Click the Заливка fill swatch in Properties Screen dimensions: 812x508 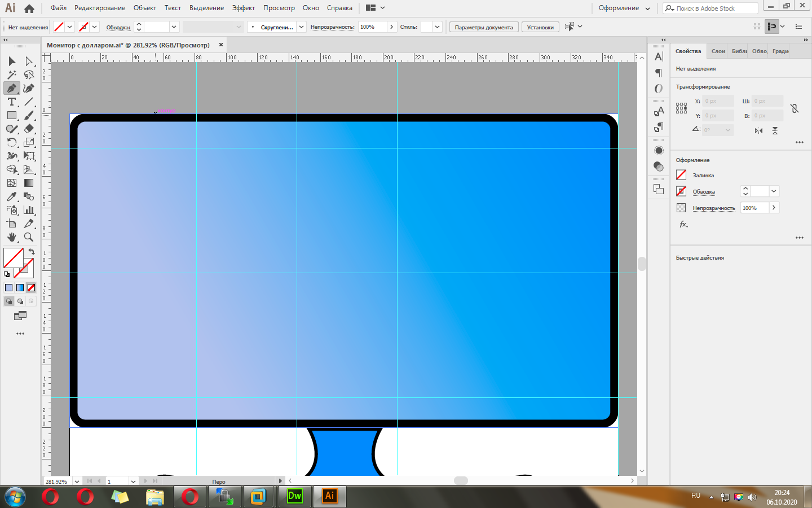681,175
